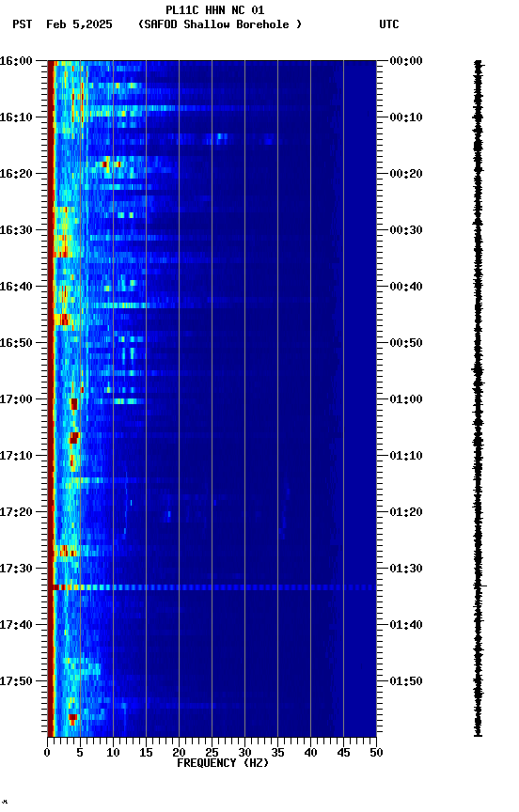Click the 16:30 PST time label
This screenshot has height=812, width=519.
click(16, 230)
